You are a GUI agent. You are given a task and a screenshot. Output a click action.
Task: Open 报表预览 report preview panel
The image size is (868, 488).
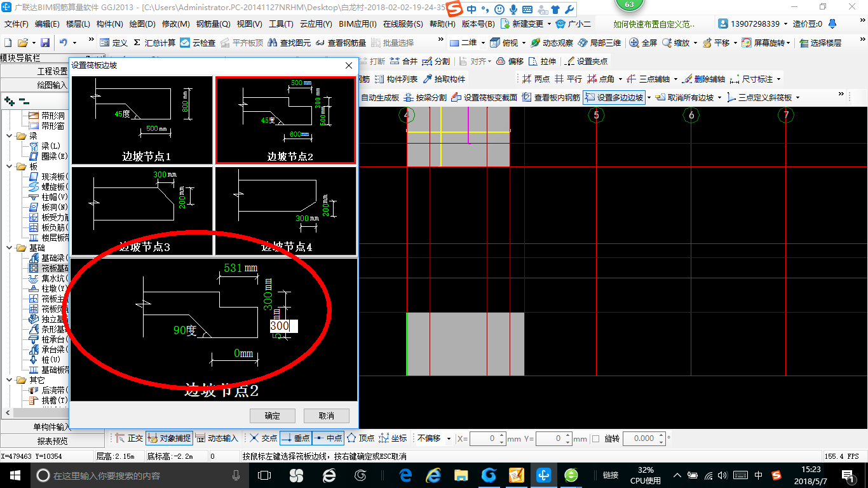point(53,440)
